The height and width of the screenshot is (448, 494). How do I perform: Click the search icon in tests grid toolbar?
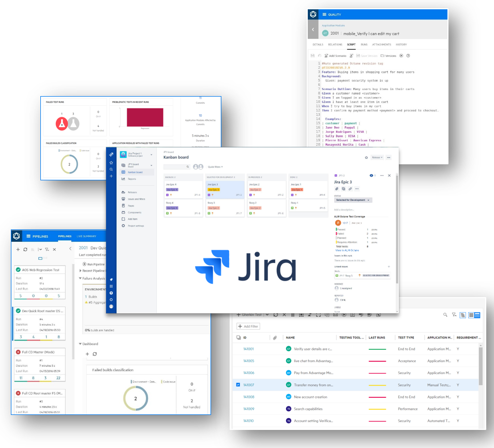coord(445,315)
